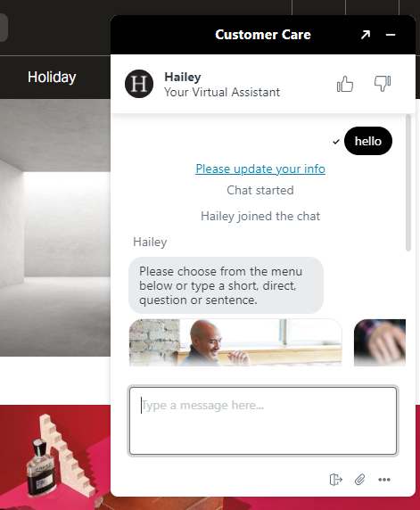This screenshot has width=420, height=510.
Task: Click the thumbs down icon
Action: [383, 84]
